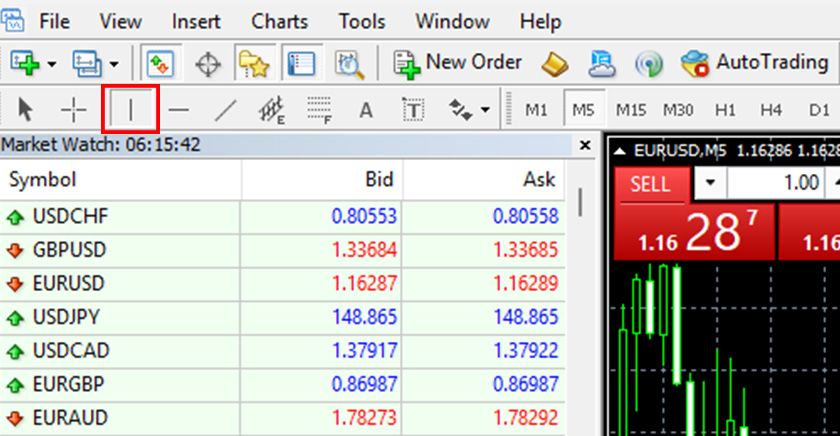This screenshot has width=840, height=436.
Task: Pick the trendline drawing tool
Action: (225, 110)
